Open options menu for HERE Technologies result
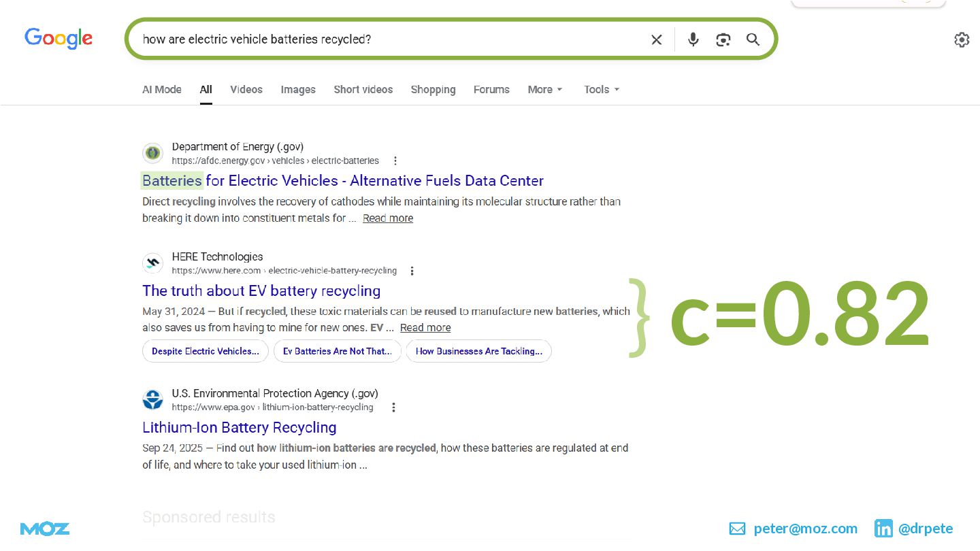The image size is (980, 551). coord(412,271)
